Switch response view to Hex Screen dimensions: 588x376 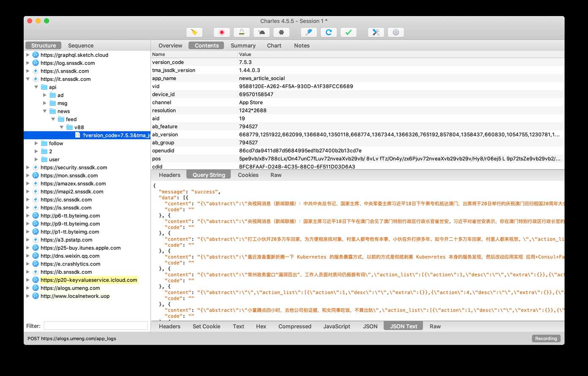point(261,327)
